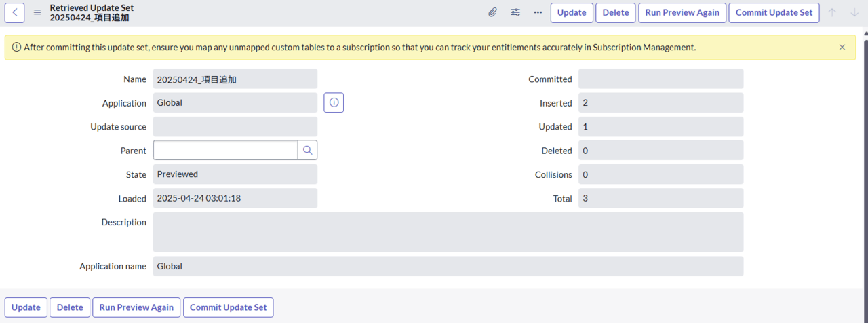The height and width of the screenshot is (323, 868).
Task: Open the hamburger context menu icon
Action: (x=37, y=12)
